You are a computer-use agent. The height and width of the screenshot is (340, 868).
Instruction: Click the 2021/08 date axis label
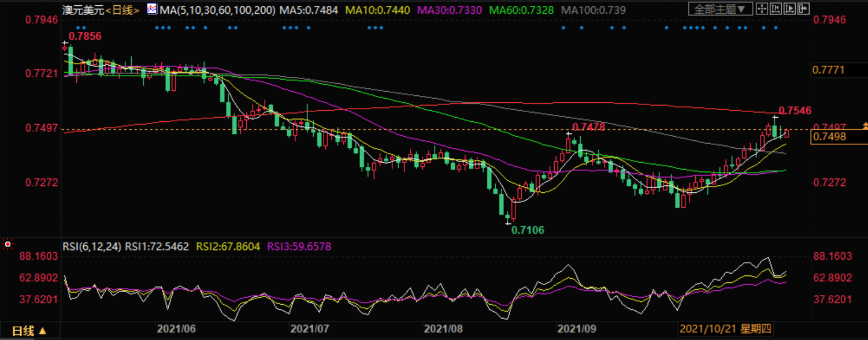coord(443,329)
